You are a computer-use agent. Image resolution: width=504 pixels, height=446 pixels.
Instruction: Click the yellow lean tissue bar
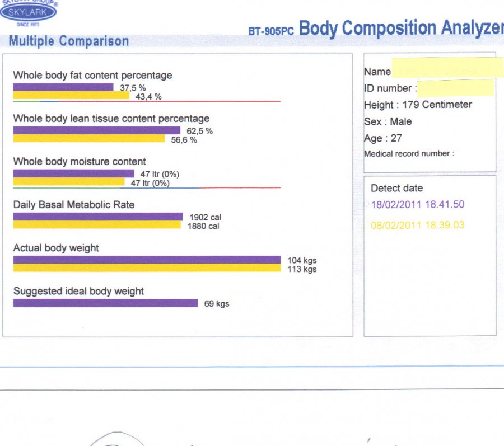pyautogui.click(x=89, y=138)
